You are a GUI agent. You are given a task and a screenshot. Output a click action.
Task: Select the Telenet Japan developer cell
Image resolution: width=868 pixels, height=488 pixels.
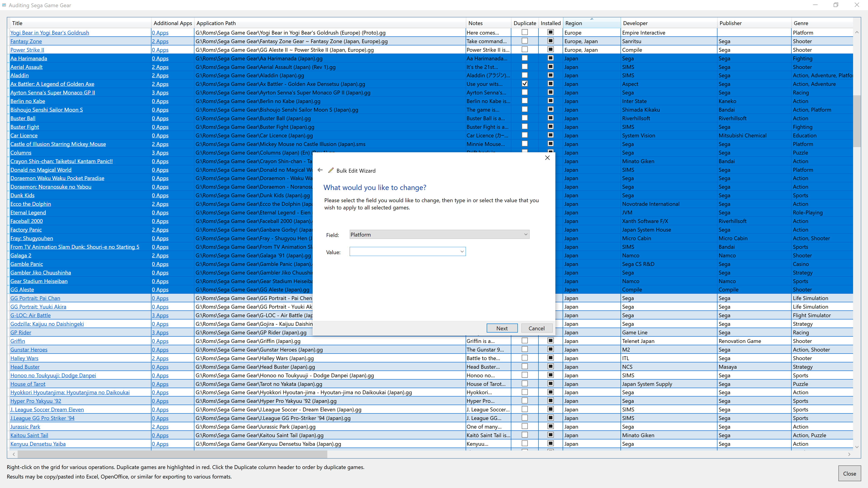tap(669, 341)
